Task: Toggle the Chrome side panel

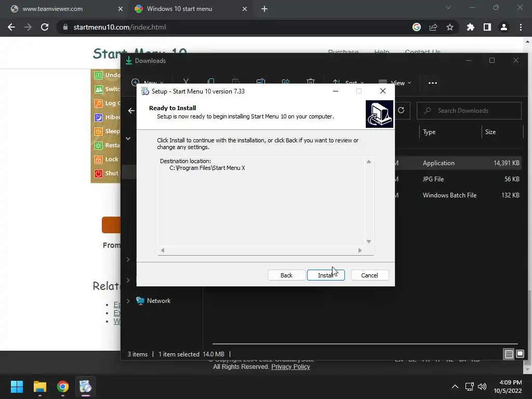Action: 487,27
